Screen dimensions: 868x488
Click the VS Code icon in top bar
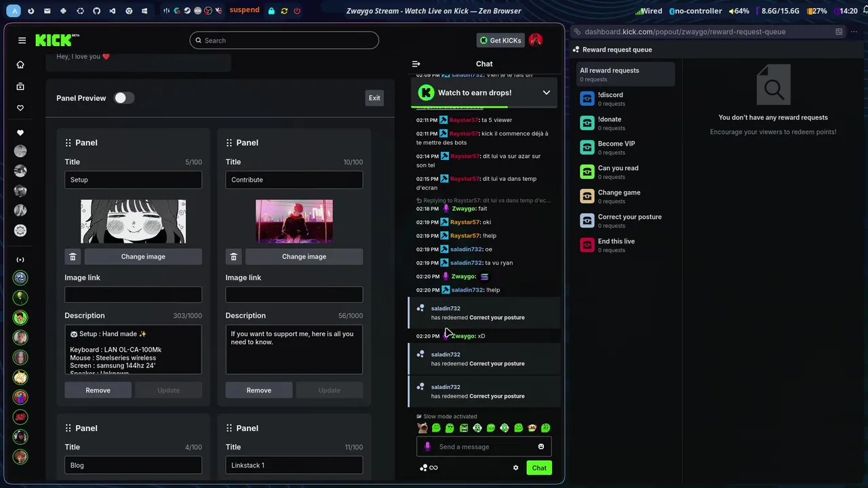tap(113, 11)
